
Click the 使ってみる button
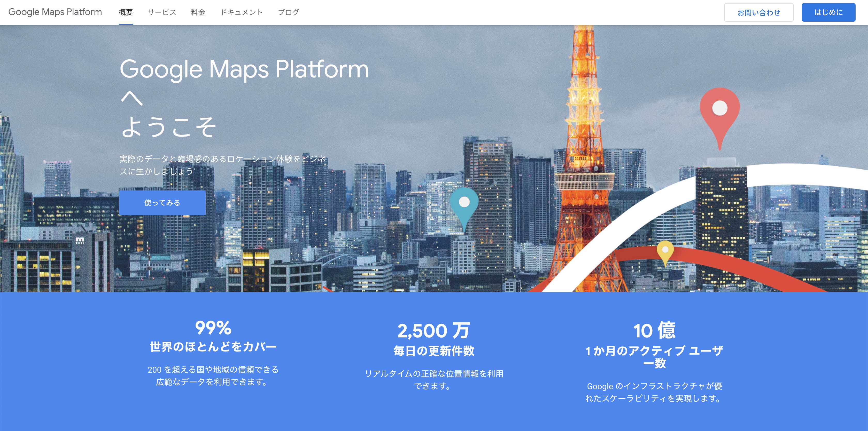[162, 203]
